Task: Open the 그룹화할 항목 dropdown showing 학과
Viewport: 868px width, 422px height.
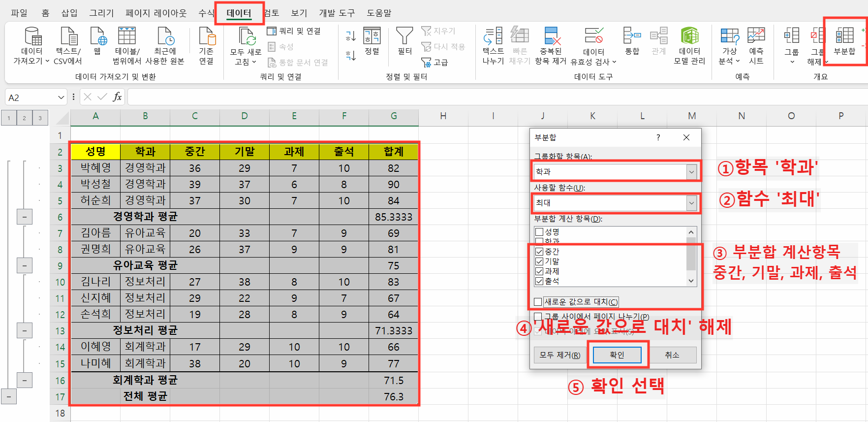Action: pos(692,172)
